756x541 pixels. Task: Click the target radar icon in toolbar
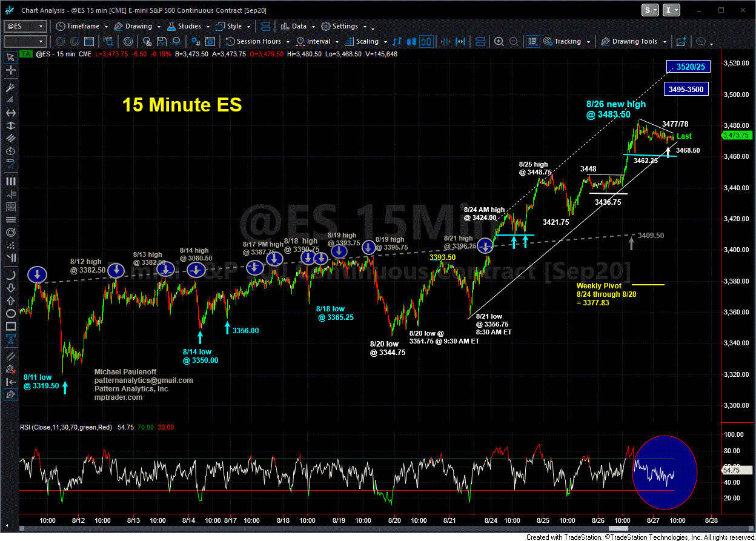click(128, 41)
